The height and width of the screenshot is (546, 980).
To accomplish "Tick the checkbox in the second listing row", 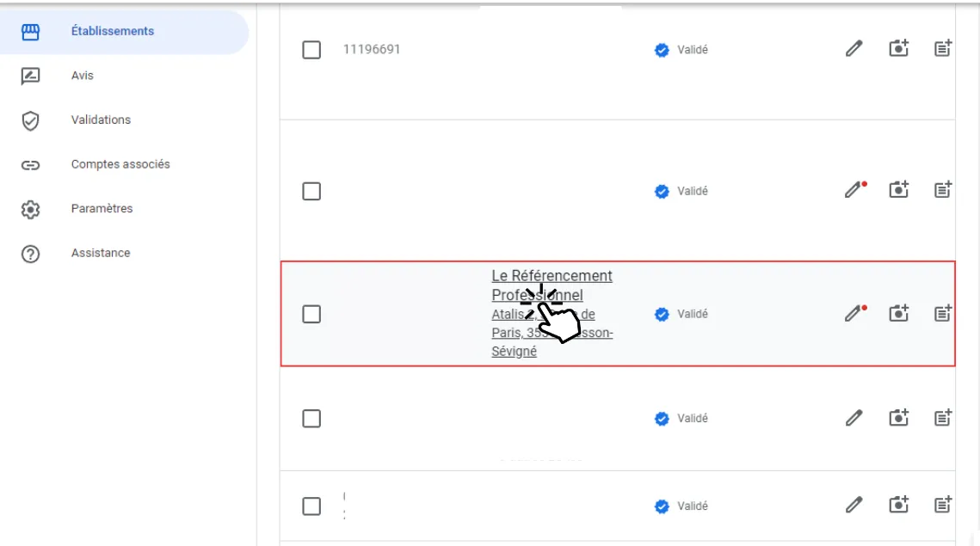I will 311,191.
